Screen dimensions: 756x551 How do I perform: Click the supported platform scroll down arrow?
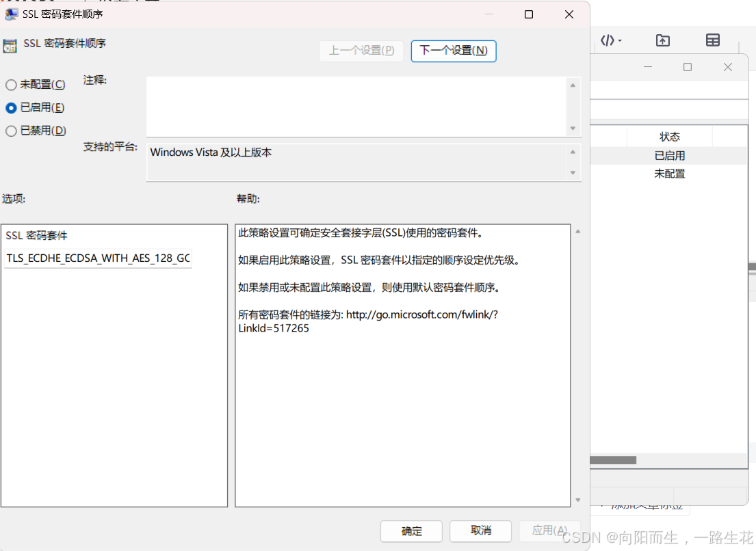[573, 172]
